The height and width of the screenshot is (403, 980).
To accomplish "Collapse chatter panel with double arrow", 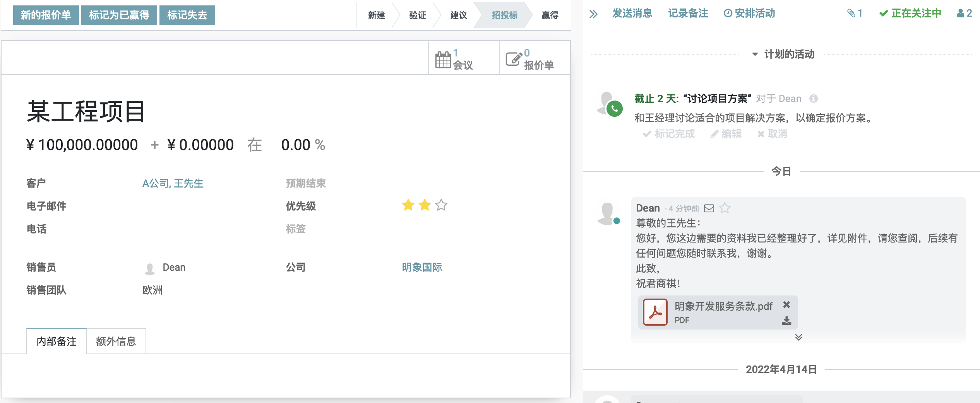I will pyautogui.click(x=593, y=14).
